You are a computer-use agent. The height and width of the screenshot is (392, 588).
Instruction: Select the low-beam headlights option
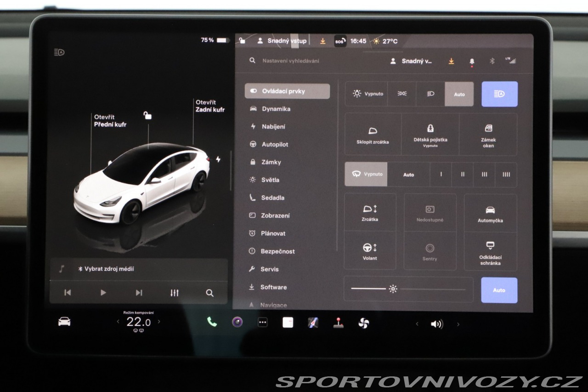tap(430, 94)
